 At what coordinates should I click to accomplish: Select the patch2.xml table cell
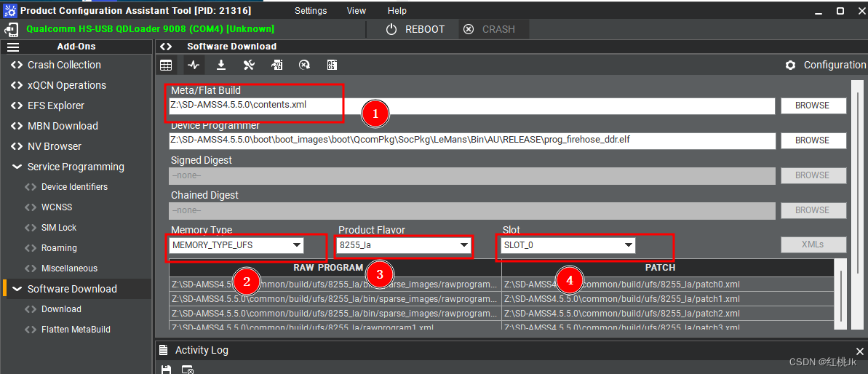(668, 313)
